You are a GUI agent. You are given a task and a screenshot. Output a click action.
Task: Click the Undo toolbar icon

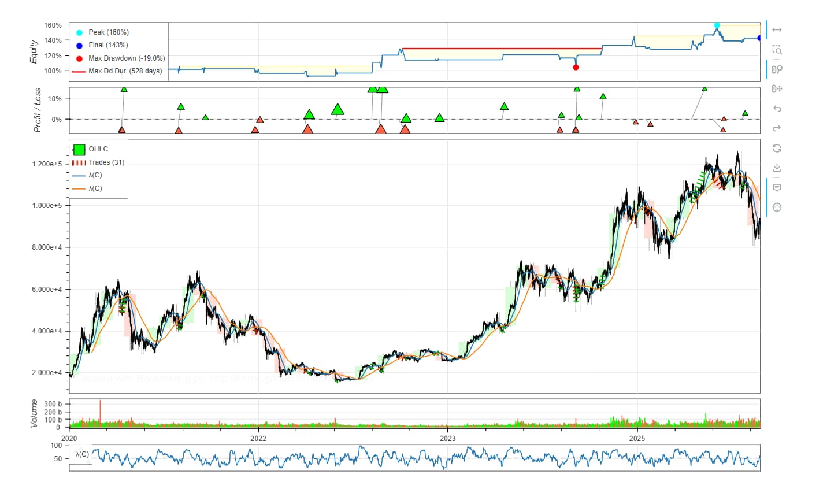pyautogui.click(x=777, y=109)
